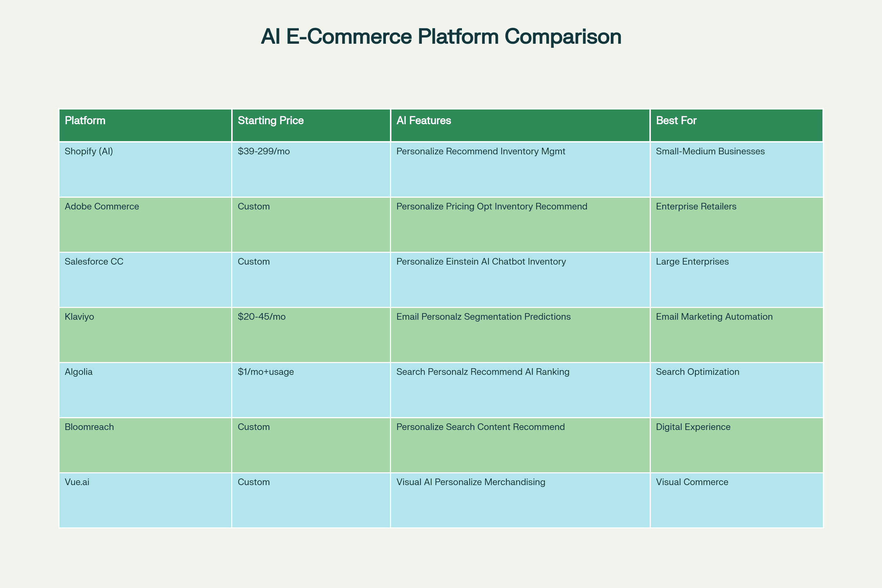The width and height of the screenshot is (882, 588).
Task: Click the Custom price in Salesforce CC row
Action: (311, 280)
